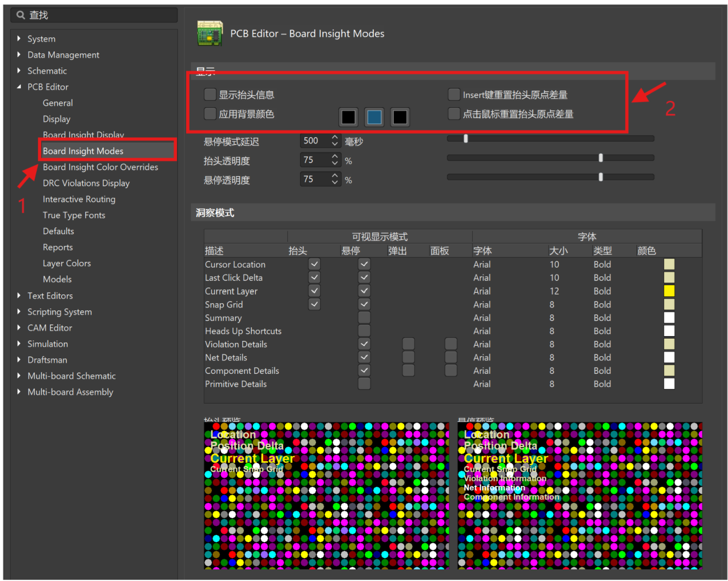This screenshot has height=581, width=728.
Task: Select the Layer Colors page
Action: (x=67, y=263)
